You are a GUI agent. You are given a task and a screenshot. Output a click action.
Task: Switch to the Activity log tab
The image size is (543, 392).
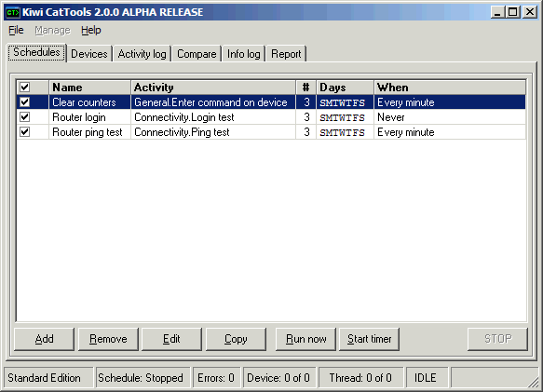click(142, 54)
